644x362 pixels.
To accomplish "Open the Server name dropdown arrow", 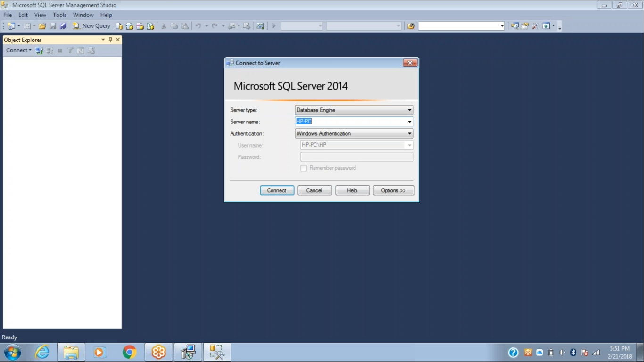I will [x=409, y=122].
